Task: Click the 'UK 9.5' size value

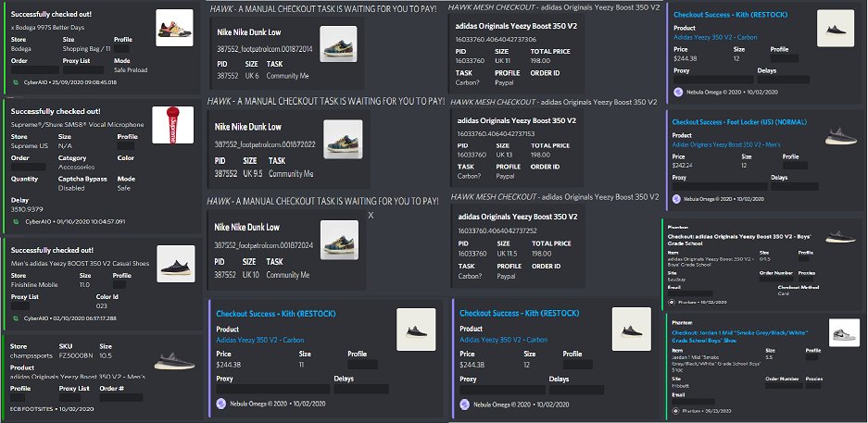Action: [252, 174]
